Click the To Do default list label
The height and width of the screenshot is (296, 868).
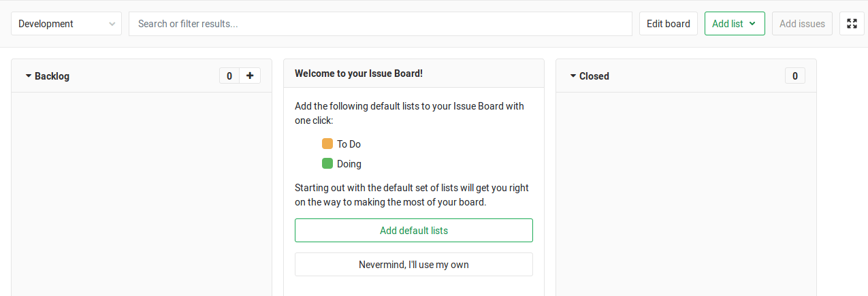[x=349, y=144]
